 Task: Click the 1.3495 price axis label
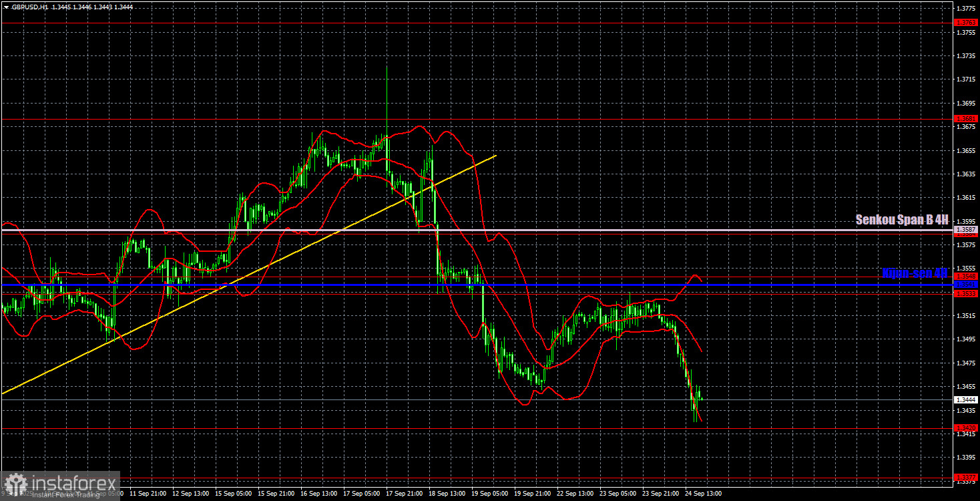967,339
